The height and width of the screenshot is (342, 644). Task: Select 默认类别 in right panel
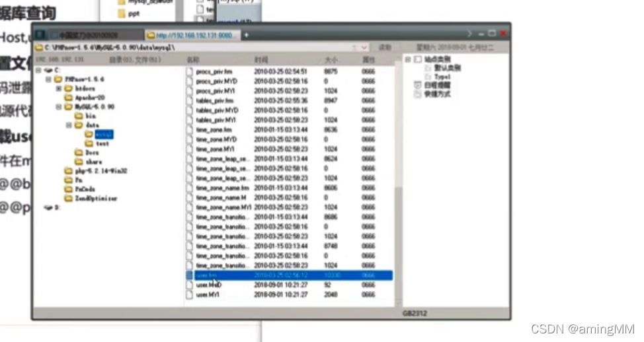447,68
